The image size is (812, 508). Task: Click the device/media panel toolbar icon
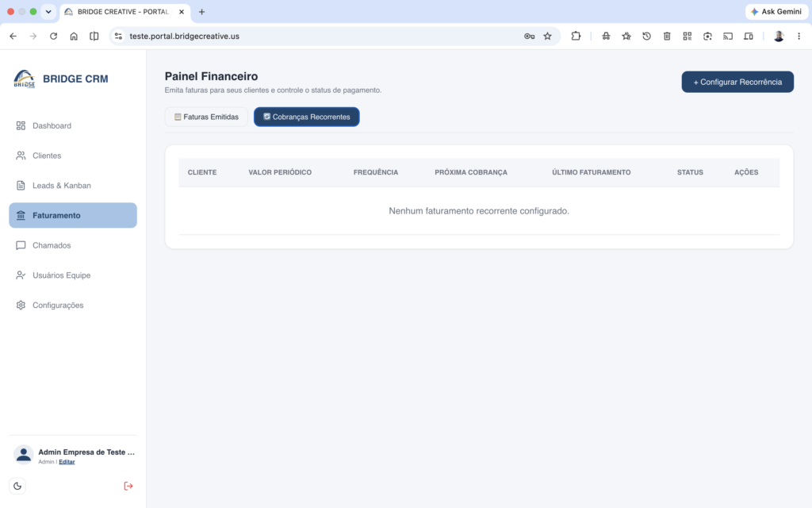(x=749, y=37)
